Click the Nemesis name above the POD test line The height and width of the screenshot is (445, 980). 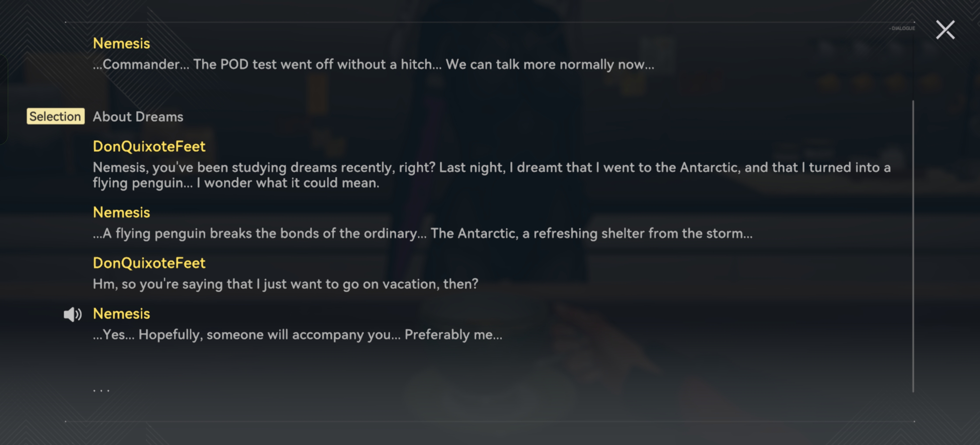pos(121,44)
